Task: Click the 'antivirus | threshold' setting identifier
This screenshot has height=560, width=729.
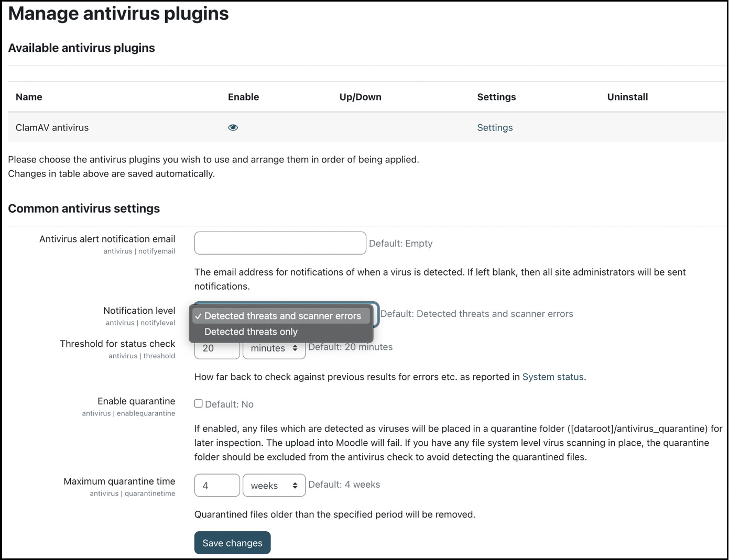Action: click(x=142, y=356)
